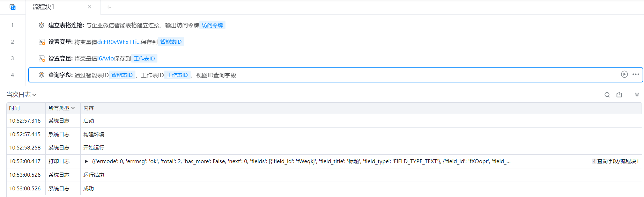Export the current log

pyautogui.click(x=619, y=95)
